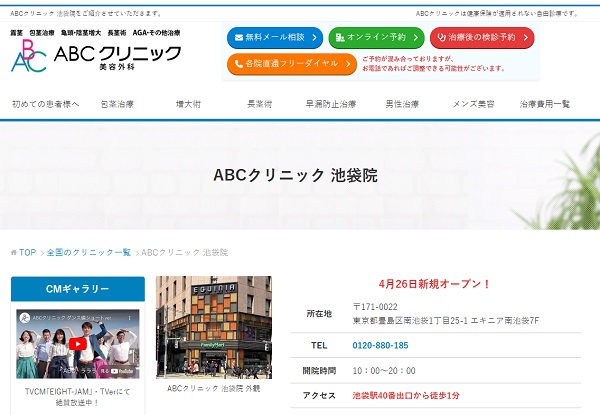
Task: Open the 増大術 menu item
Action: (x=189, y=104)
